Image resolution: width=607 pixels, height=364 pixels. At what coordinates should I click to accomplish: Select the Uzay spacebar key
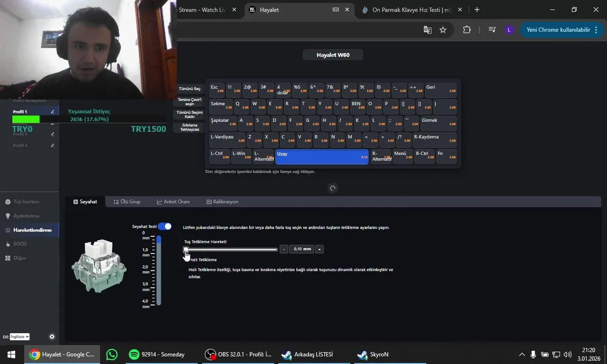point(322,157)
